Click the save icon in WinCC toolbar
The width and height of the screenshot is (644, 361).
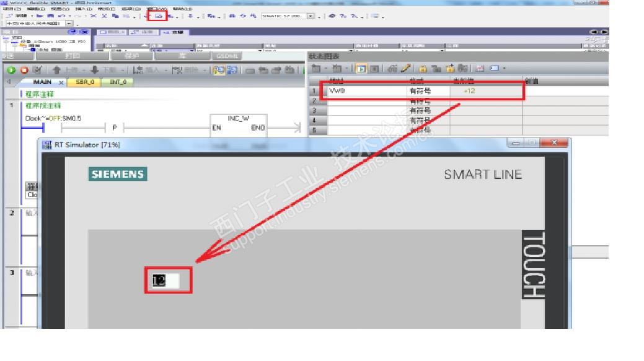pos(51,16)
